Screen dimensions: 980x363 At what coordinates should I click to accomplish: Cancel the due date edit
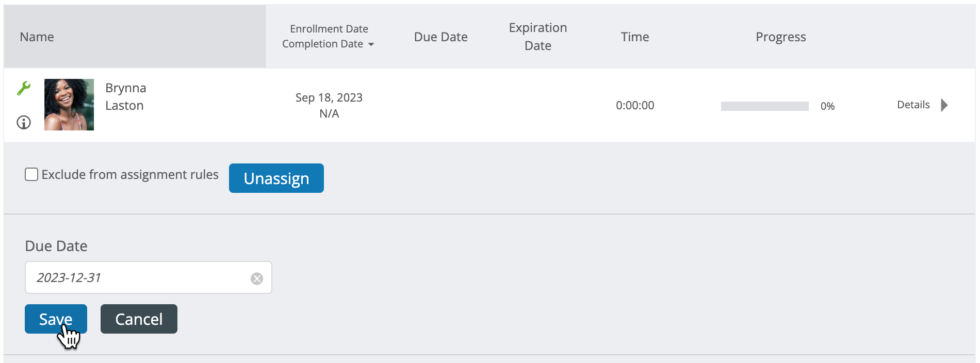139,319
